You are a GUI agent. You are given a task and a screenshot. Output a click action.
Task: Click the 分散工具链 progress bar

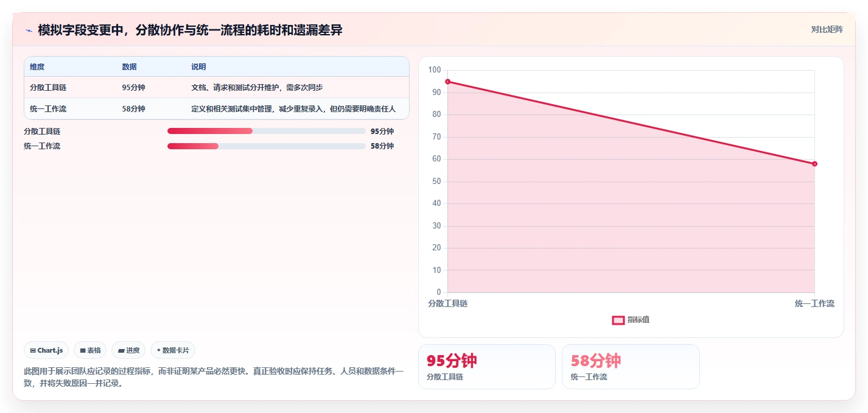[266, 131]
